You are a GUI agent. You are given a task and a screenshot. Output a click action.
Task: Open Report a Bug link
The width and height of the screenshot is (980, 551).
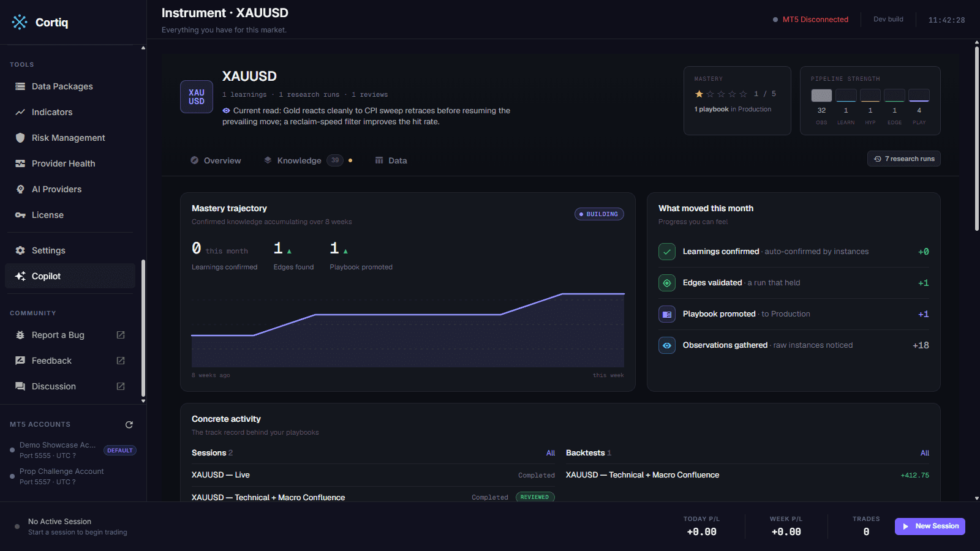pyautogui.click(x=70, y=335)
